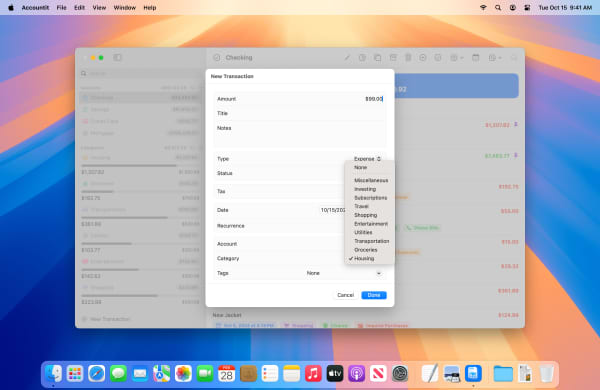Viewport: 600px width, 390px height.
Task: Select Utilities category option
Action: pyautogui.click(x=370, y=232)
